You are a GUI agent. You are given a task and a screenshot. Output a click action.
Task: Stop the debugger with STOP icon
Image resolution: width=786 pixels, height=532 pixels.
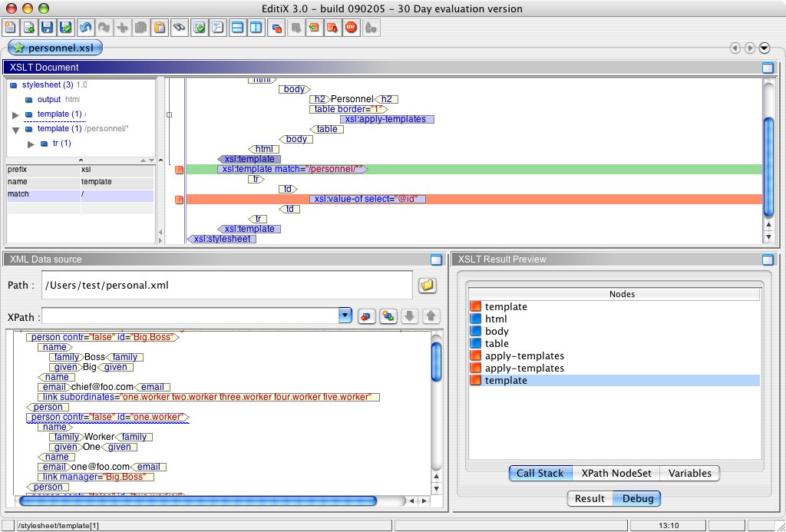click(351, 27)
